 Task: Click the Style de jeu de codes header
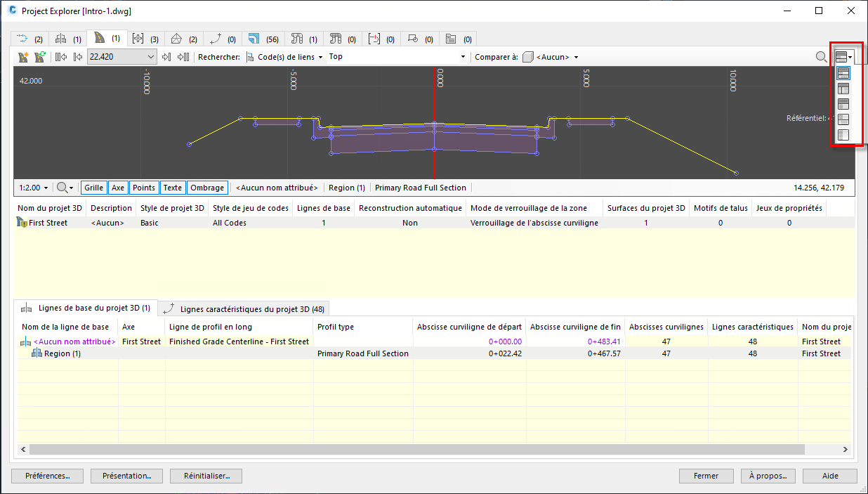(x=251, y=208)
